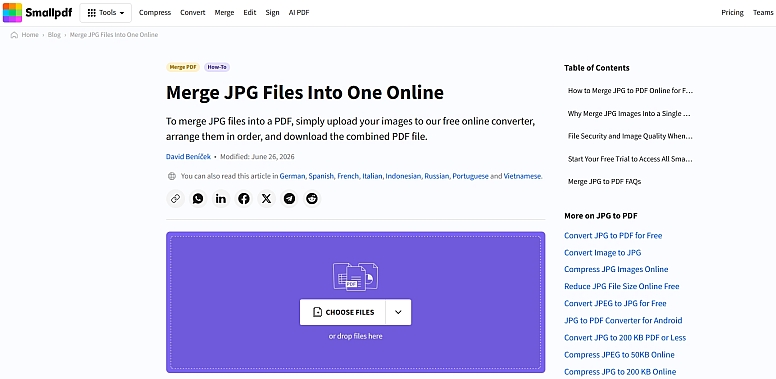Viewport: 776px width, 379px height.
Task: Jump to Why Merge JPG Images section
Action: click(630, 113)
